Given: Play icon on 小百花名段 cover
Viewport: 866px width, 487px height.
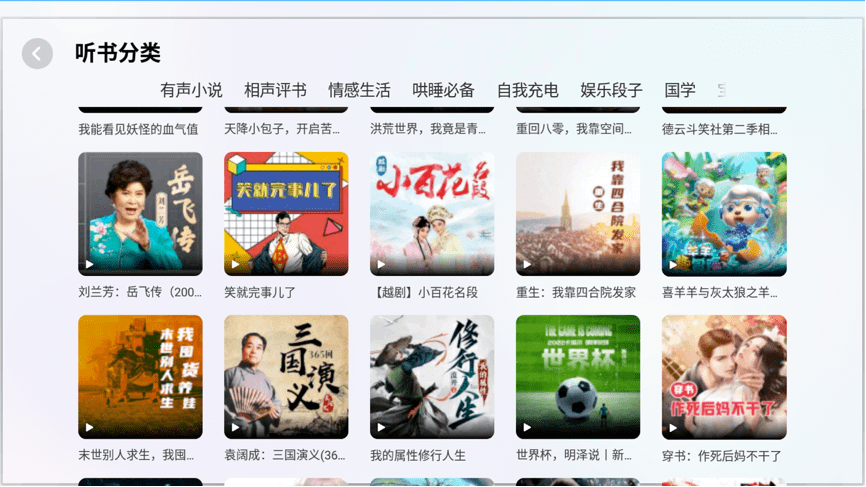Looking at the screenshot, I should point(381,264).
